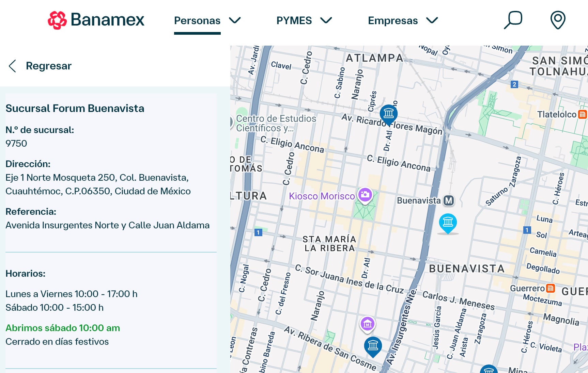The height and width of the screenshot is (373, 588).
Task: Click Abrimos sábado 10:00 am status
Action: 63,328
